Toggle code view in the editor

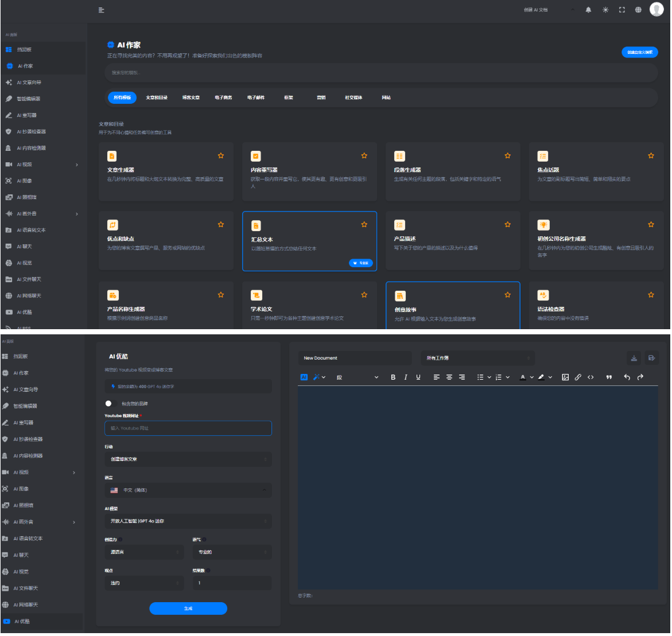(591, 377)
